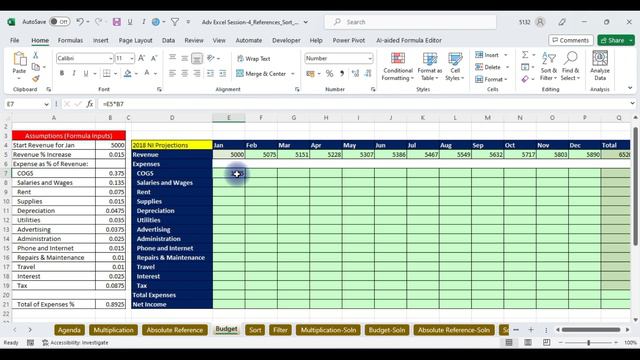This screenshot has height=360, width=640.
Task: Click the Cut scissors icon
Action: pyautogui.click(x=36, y=55)
